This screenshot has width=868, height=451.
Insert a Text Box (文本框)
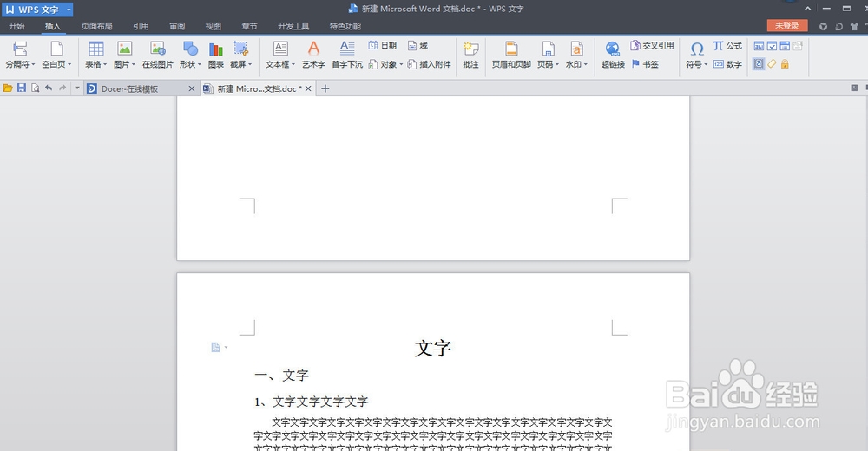pyautogui.click(x=280, y=55)
